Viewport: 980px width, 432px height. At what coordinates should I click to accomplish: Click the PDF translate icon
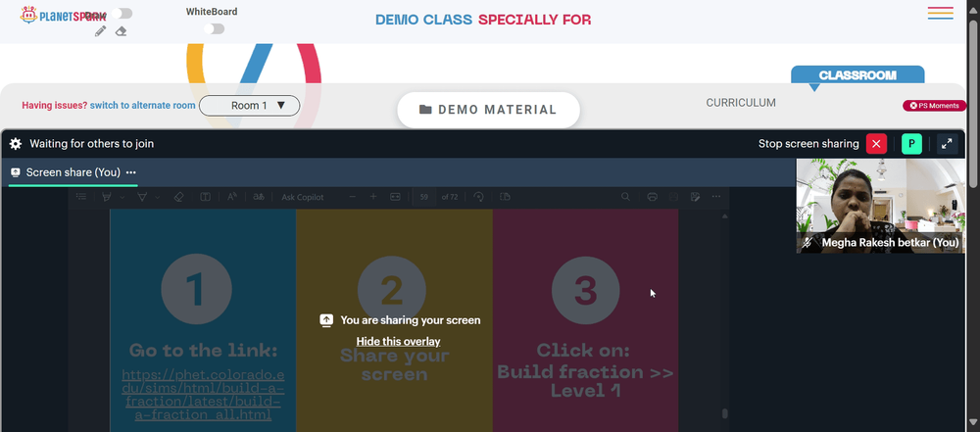(258, 196)
